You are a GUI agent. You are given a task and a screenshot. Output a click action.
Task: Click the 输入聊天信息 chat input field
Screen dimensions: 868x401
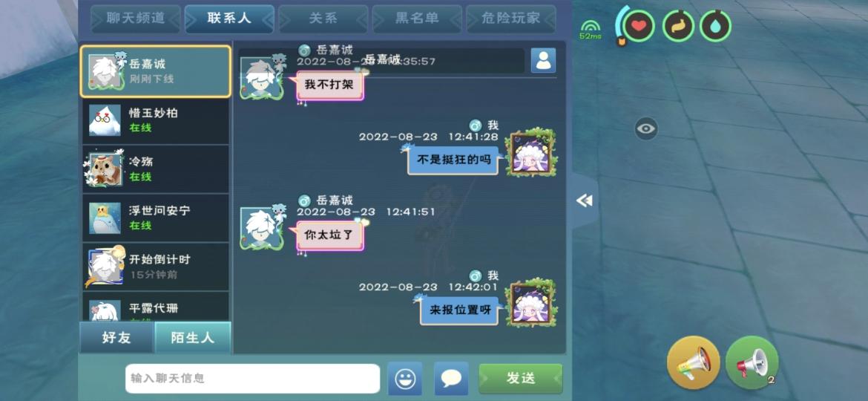[x=252, y=378]
